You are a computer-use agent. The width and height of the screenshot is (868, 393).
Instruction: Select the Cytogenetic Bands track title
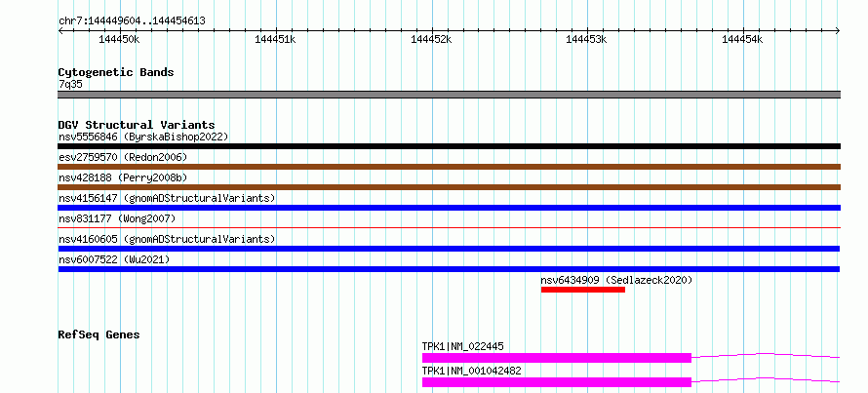(x=116, y=72)
